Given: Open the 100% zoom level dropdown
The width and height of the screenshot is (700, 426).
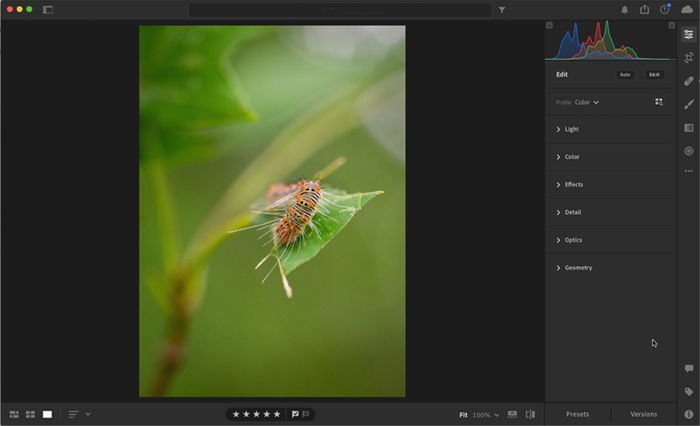Looking at the screenshot, I should pyautogui.click(x=486, y=415).
